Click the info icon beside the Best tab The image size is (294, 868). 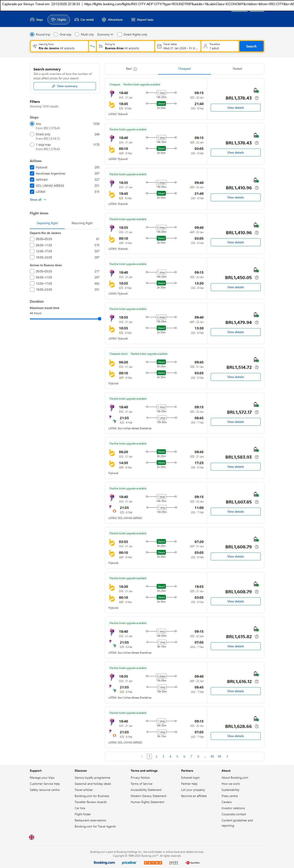[135, 69]
